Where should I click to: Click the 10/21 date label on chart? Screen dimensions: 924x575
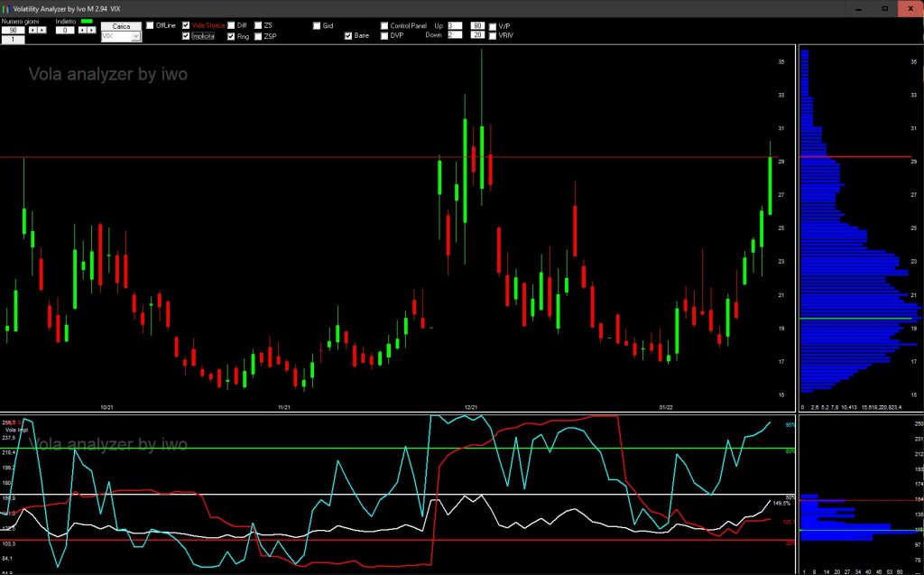coord(106,407)
